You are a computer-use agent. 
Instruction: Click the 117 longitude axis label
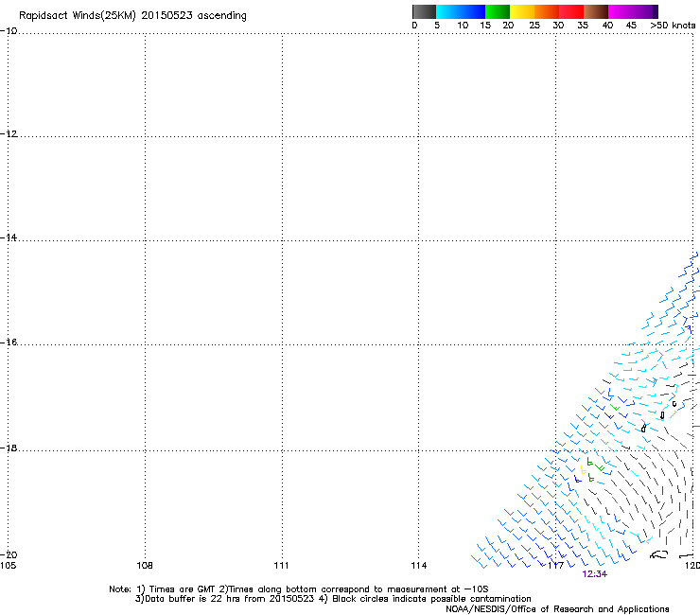click(556, 566)
